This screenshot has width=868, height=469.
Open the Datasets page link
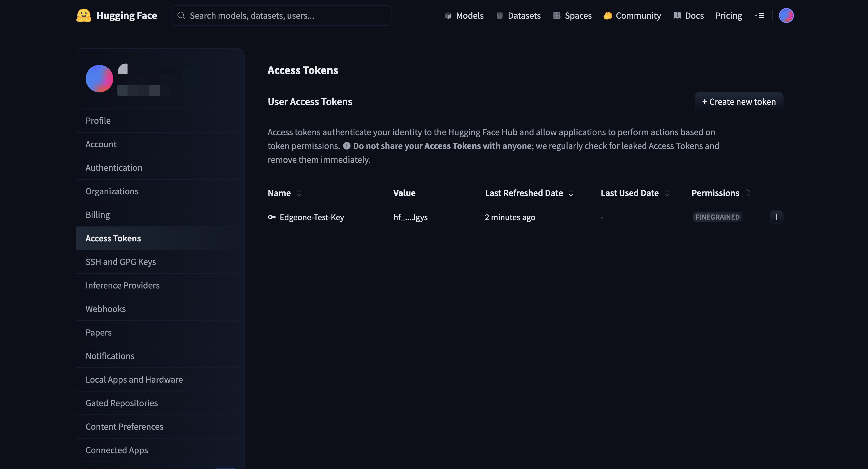524,15
